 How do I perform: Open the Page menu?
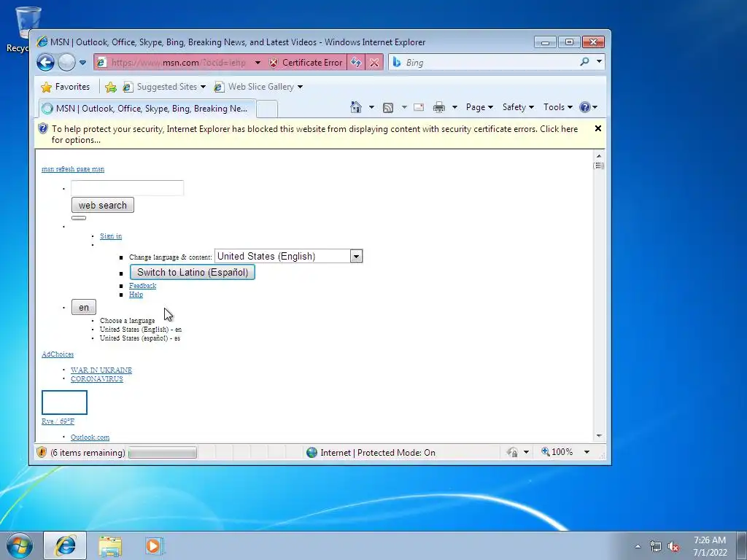tap(479, 107)
